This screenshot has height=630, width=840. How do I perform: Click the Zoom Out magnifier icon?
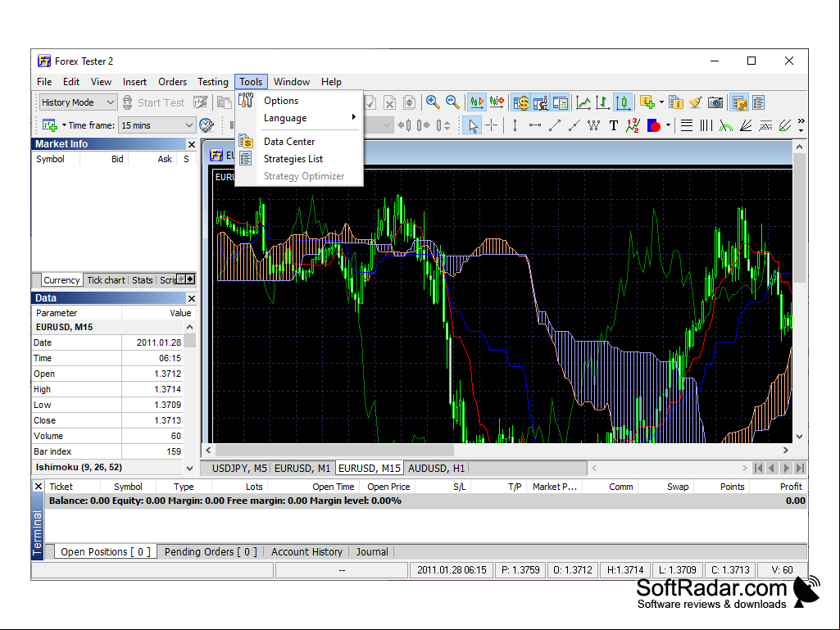tap(452, 102)
